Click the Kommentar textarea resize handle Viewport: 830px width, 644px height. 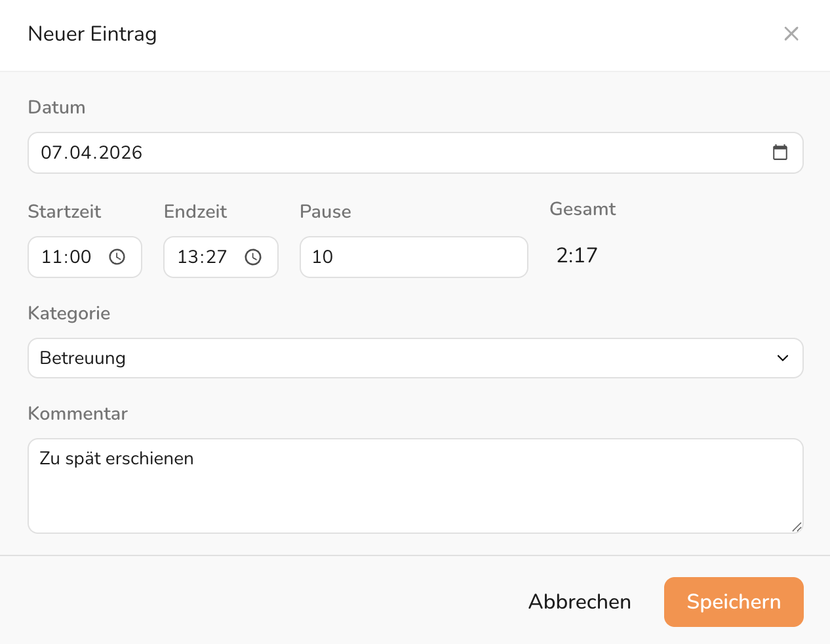(797, 527)
